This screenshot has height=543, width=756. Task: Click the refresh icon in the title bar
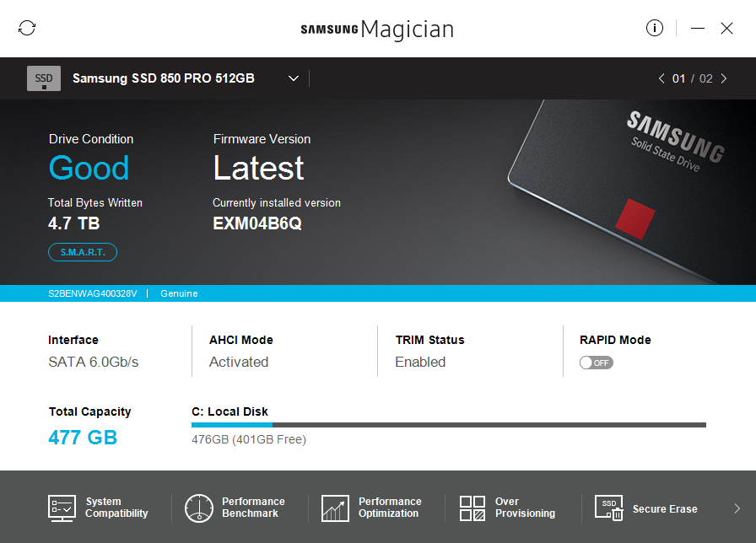click(27, 28)
